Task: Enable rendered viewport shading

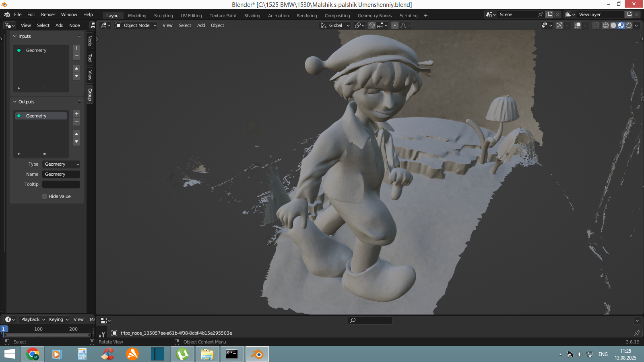Action: [x=629, y=25]
